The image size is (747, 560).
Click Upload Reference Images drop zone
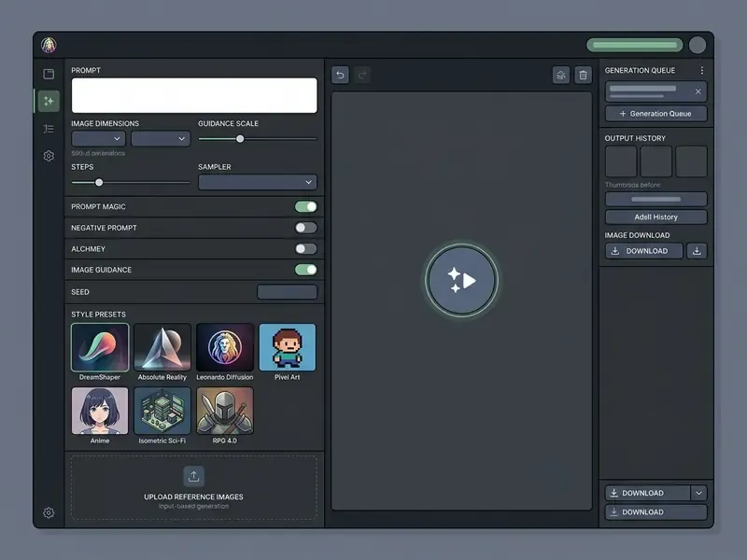point(194,487)
